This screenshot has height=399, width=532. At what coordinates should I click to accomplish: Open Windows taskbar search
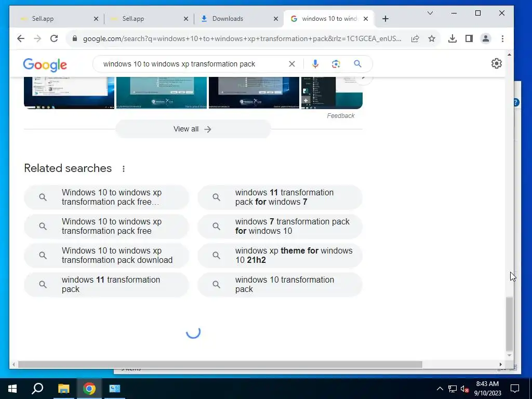pyautogui.click(x=37, y=389)
